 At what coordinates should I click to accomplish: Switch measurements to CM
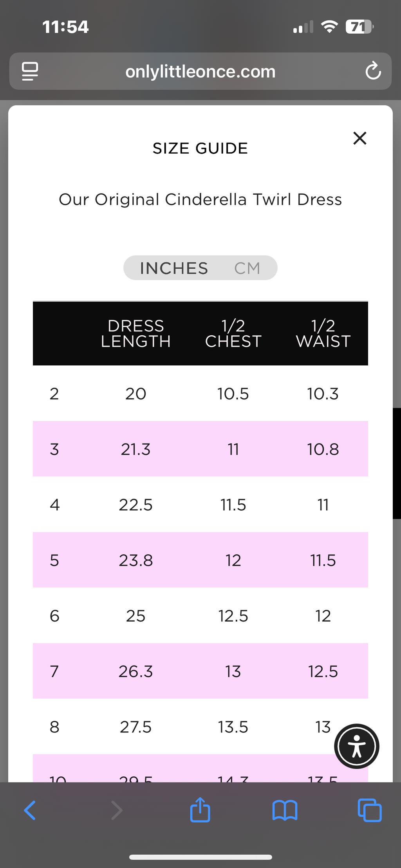coord(247,268)
